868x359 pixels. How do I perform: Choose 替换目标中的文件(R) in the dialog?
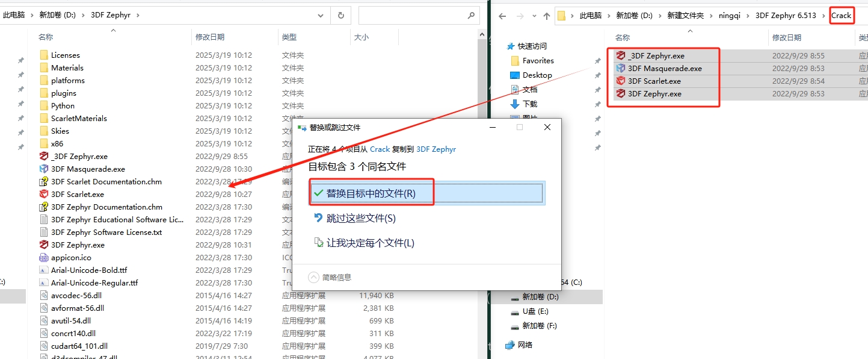427,193
